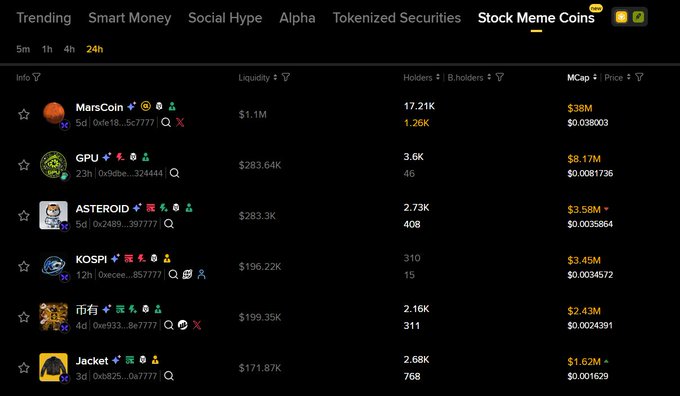Screen dimensions: 680x396
Task: Select Stock Meme Coins tab
Action: click(536, 18)
